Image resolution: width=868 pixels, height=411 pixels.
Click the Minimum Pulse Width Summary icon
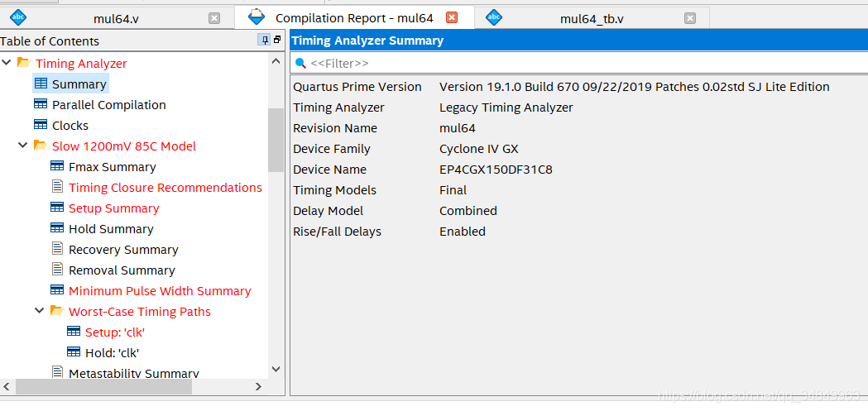tap(58, 290)
